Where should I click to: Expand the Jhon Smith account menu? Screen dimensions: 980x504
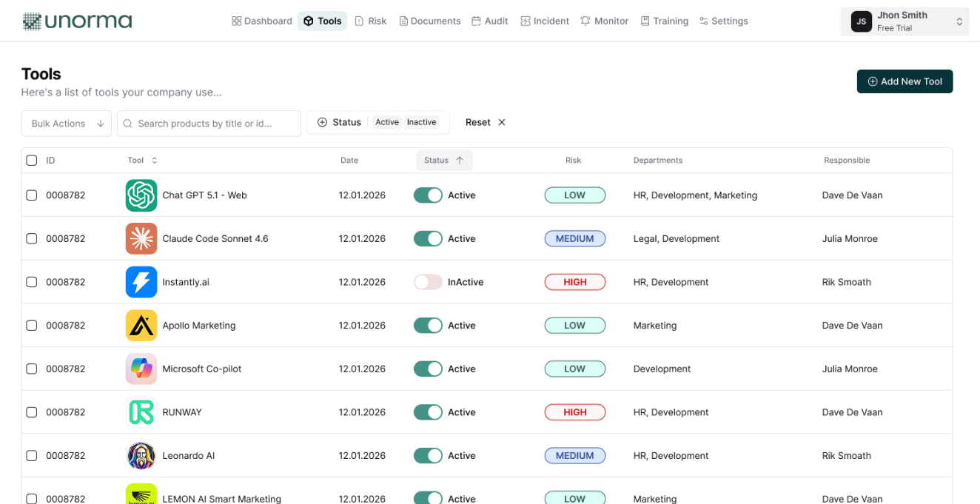pos(905,21)
